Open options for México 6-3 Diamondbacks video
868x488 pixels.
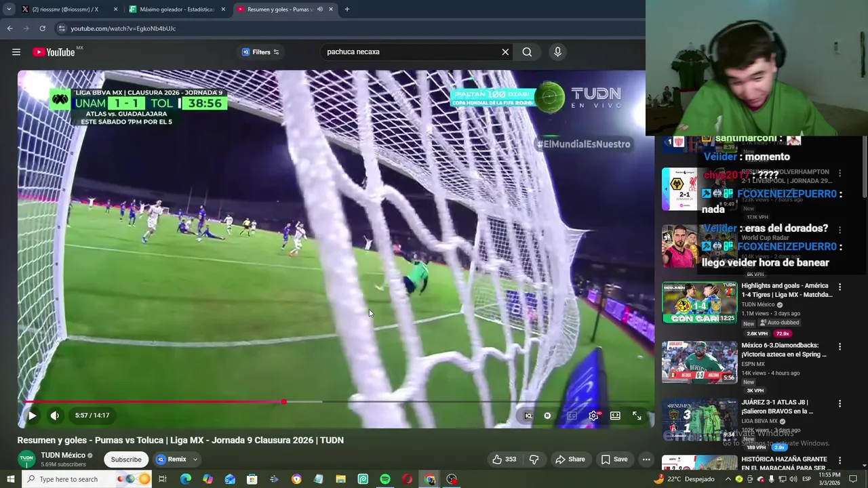(840, 347)
